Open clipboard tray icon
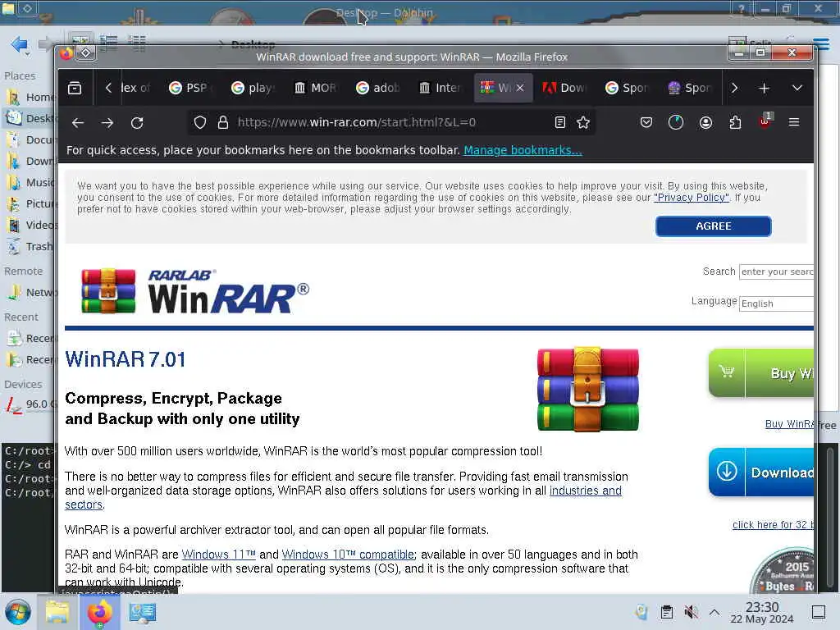This screenshot has height=630, width=840. tap(667, 612)
